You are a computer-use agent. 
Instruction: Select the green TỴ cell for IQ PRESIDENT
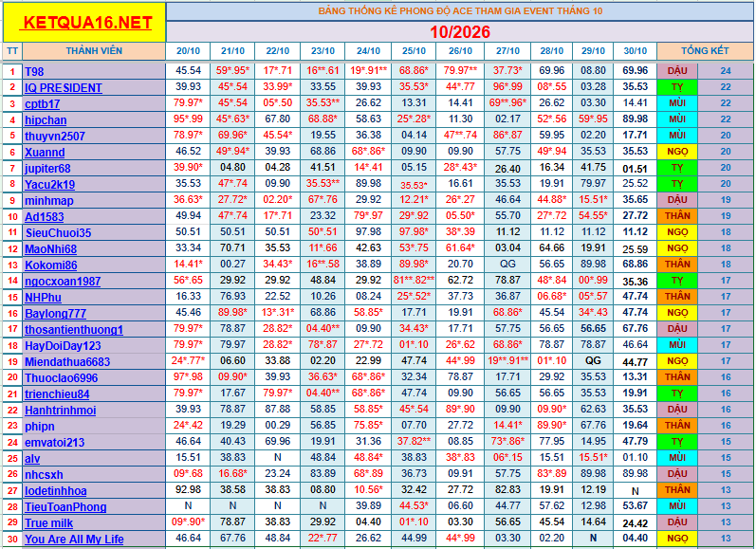(x=677, y=87)
